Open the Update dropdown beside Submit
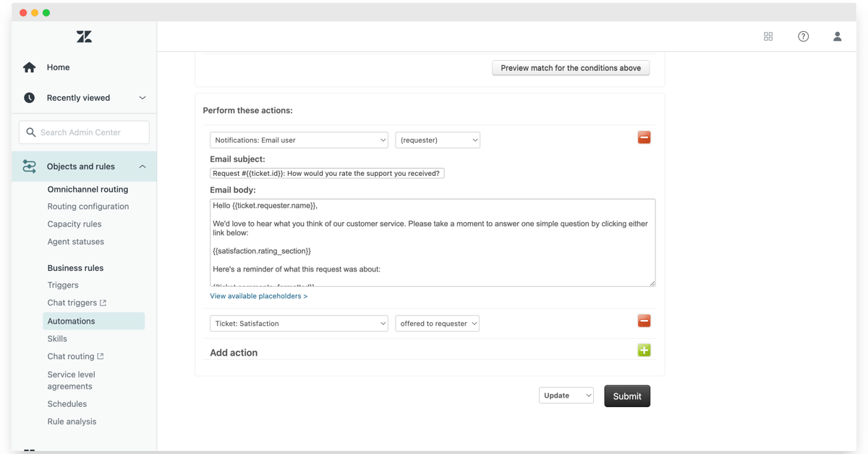 566,395
